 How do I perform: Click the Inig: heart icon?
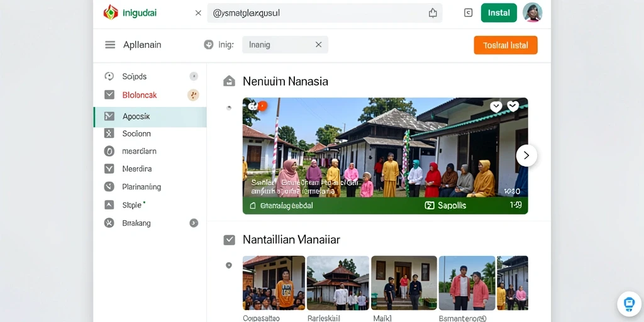tap(209, 45)
